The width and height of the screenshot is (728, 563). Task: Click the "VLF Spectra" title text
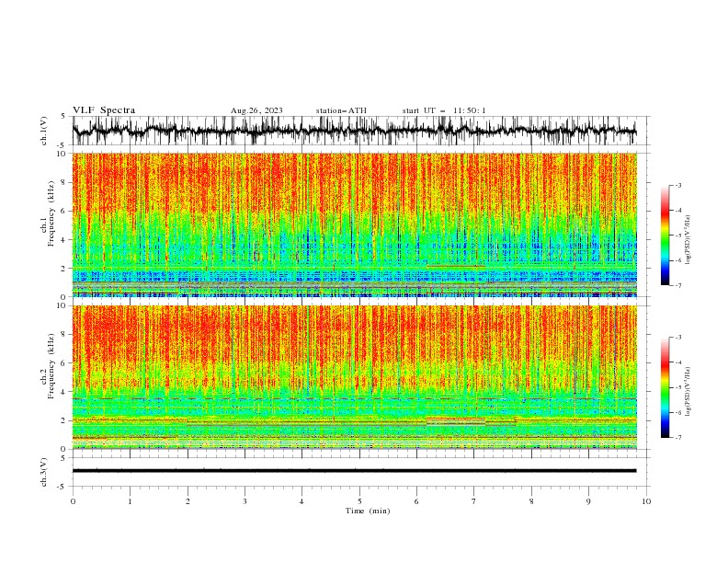point(104,110)
